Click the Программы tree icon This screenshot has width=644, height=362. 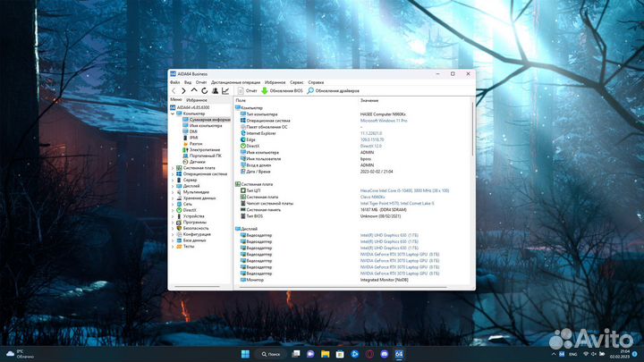coord(179,223)
